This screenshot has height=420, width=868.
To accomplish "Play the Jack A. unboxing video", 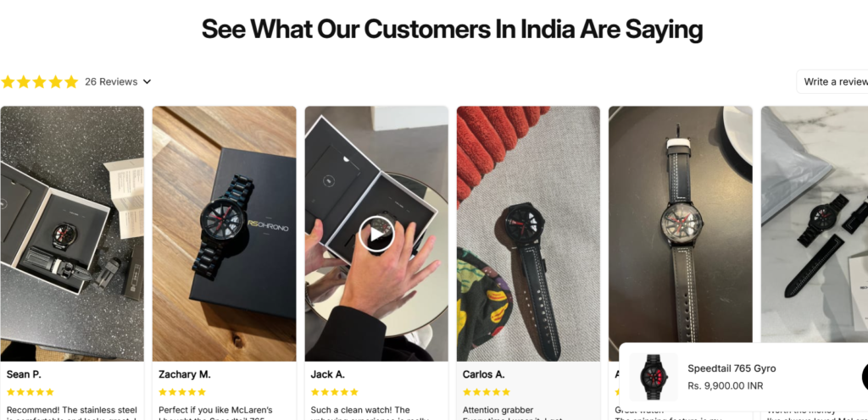I will (376, 234).
